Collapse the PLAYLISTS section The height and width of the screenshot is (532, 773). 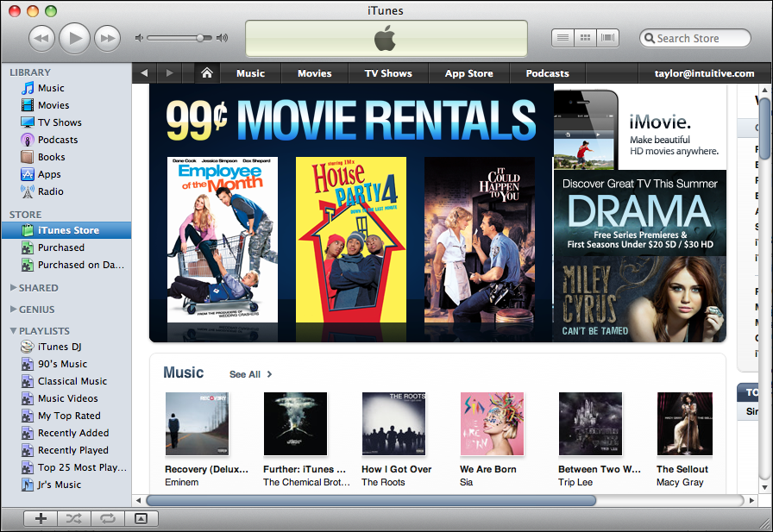[x=13, y=331]
